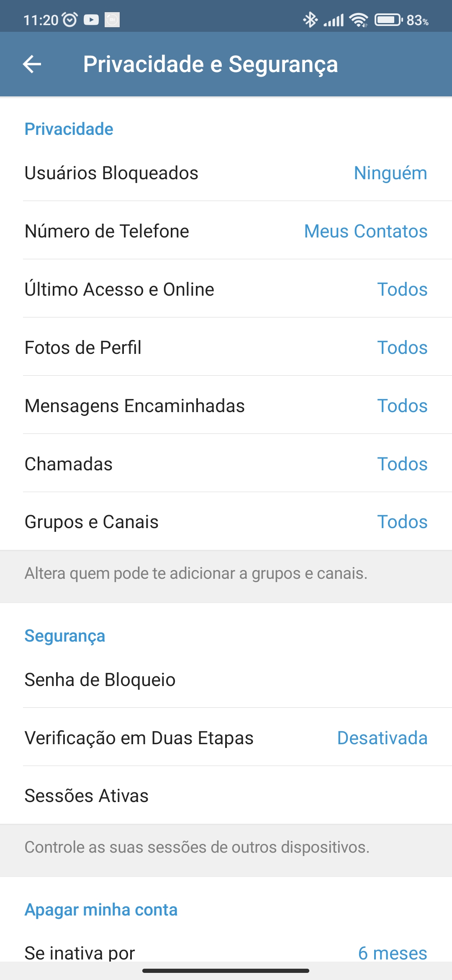The image size is (452, 980).
Task: Tap the Wi-Fi status icon
Action: (x=359, y=20)
